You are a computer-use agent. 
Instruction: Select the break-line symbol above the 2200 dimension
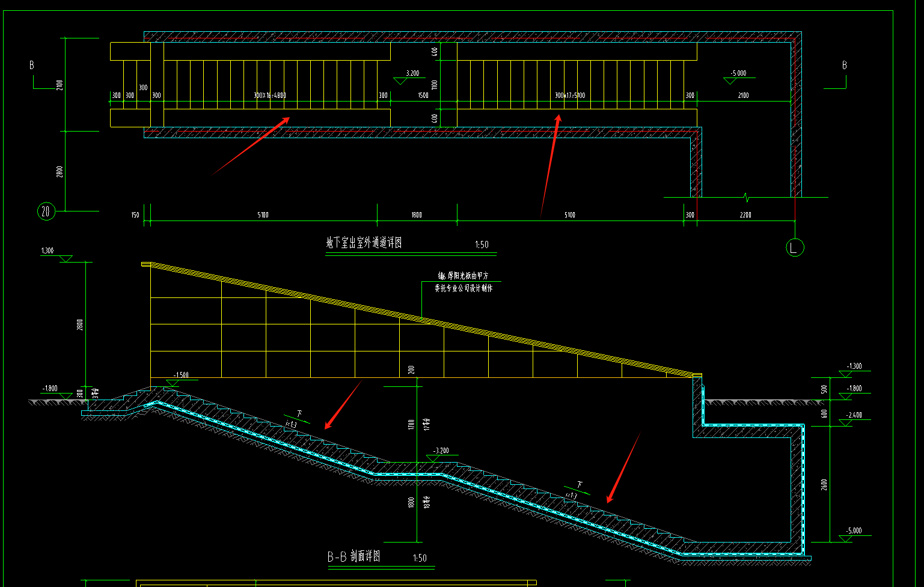pos(746,196)
